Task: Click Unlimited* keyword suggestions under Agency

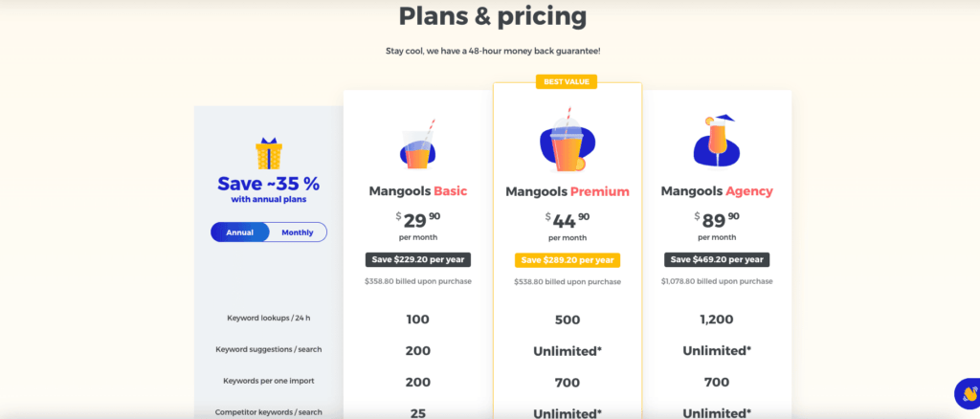Action: pos(717,351)
